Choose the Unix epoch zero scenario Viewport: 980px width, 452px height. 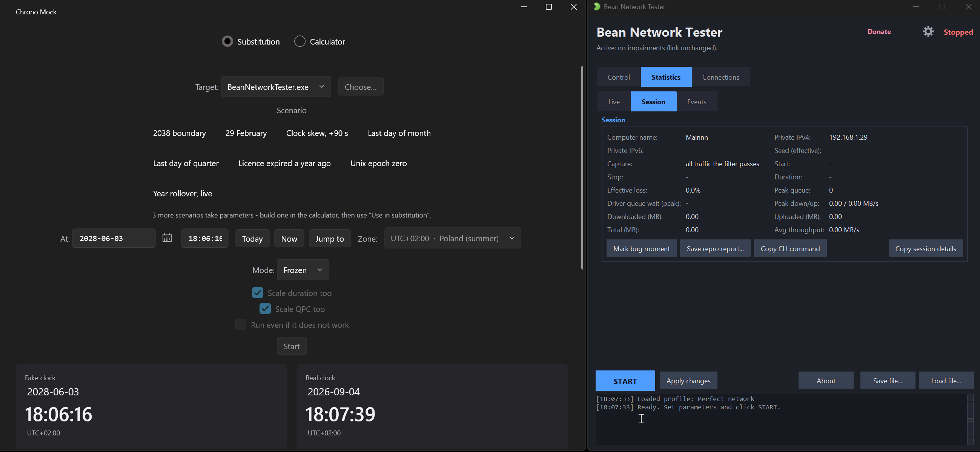click(378, 163)
